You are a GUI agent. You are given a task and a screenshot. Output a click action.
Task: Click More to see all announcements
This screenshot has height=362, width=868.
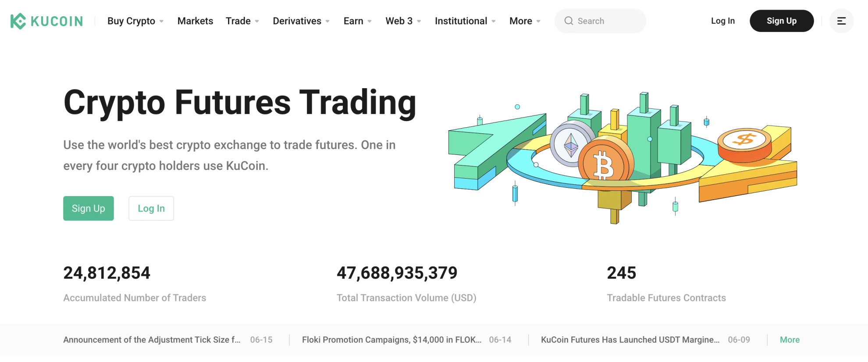point(790,340)
